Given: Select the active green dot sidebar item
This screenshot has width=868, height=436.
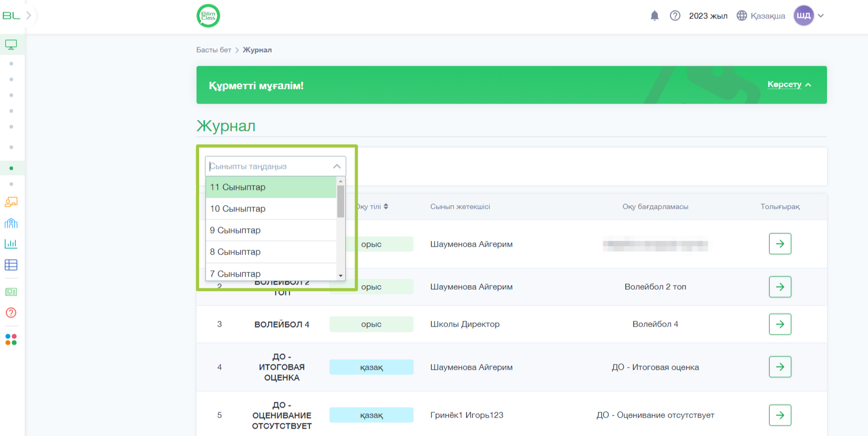Looking at the screenshot, I should click(11, 168).
